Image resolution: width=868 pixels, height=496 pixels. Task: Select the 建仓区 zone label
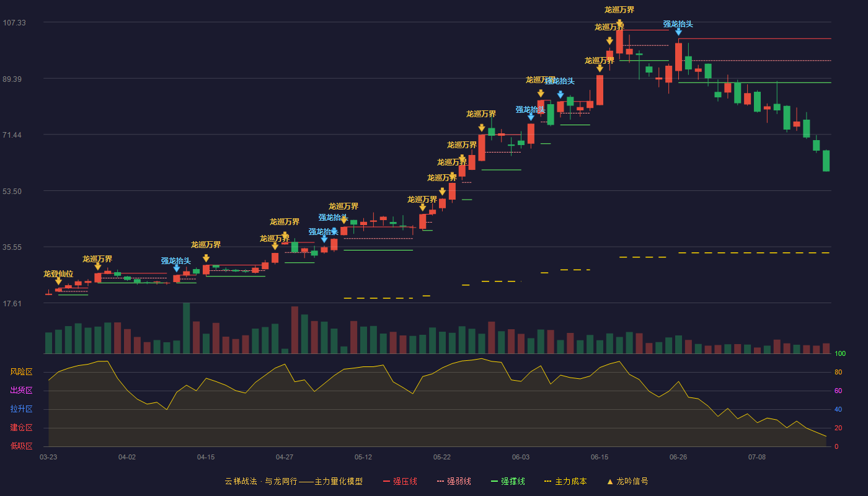[21, 428]
